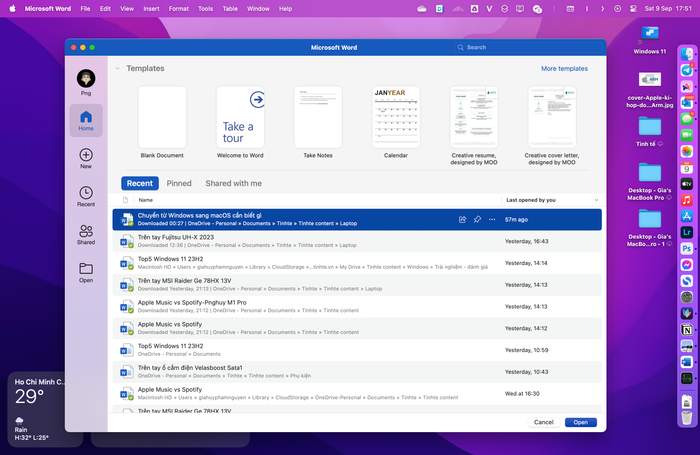
Task: Open Notion from the Dock
Action: [x=687, y=330]
